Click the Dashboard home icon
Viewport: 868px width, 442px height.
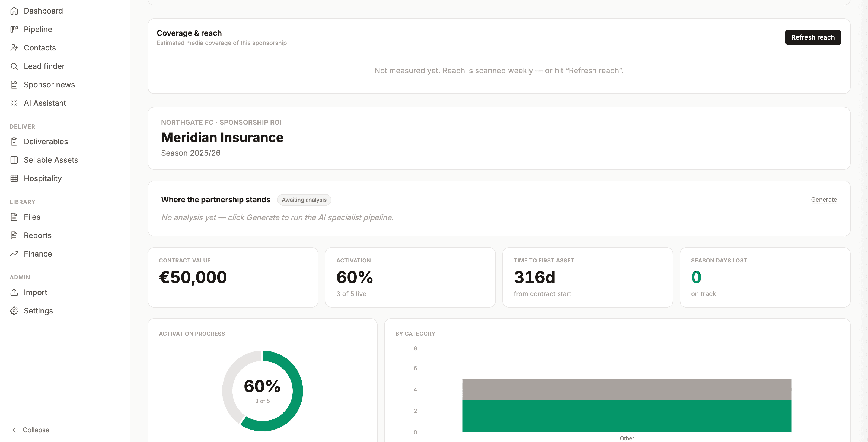(x=14, y=11)
